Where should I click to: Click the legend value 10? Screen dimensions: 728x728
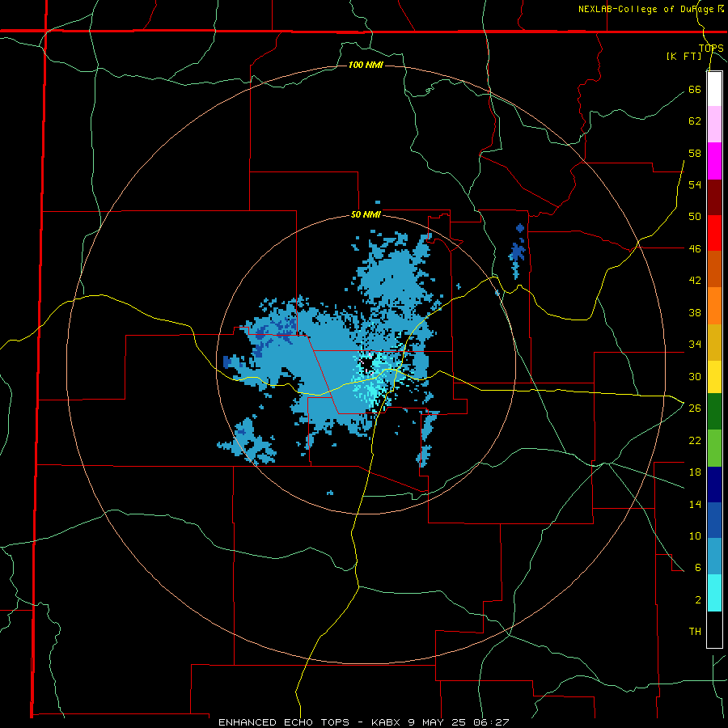(x=695, y=535)
